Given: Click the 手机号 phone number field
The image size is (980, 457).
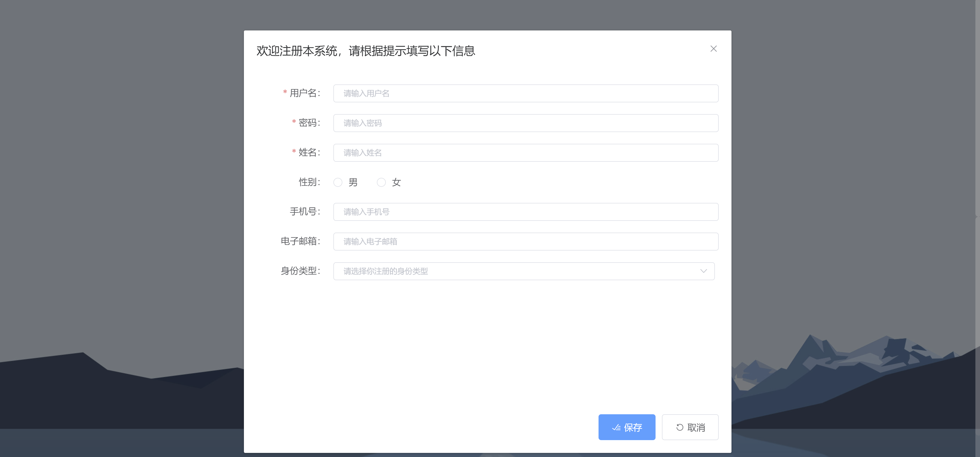Looking at the screenshot, I should [x=526, y=212].
